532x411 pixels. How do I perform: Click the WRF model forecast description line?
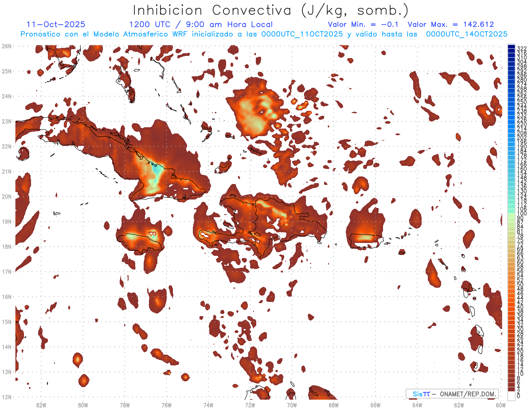pyautogui.click(x=264, y=34)
